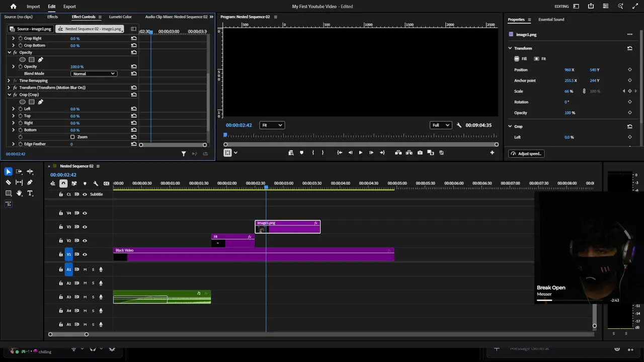Toggle V4 track visibility eye

pos(85,213)
